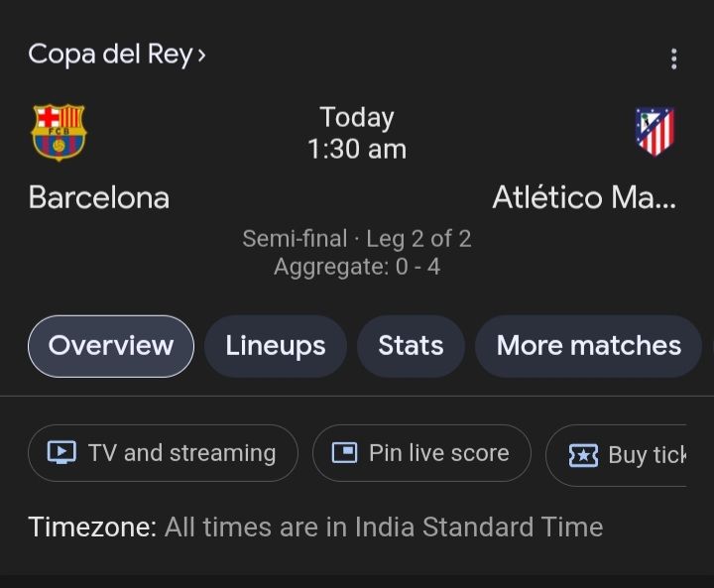Open the Copa del Rey competition link
This screenshot has height=588, width=714.
[109, 54]
